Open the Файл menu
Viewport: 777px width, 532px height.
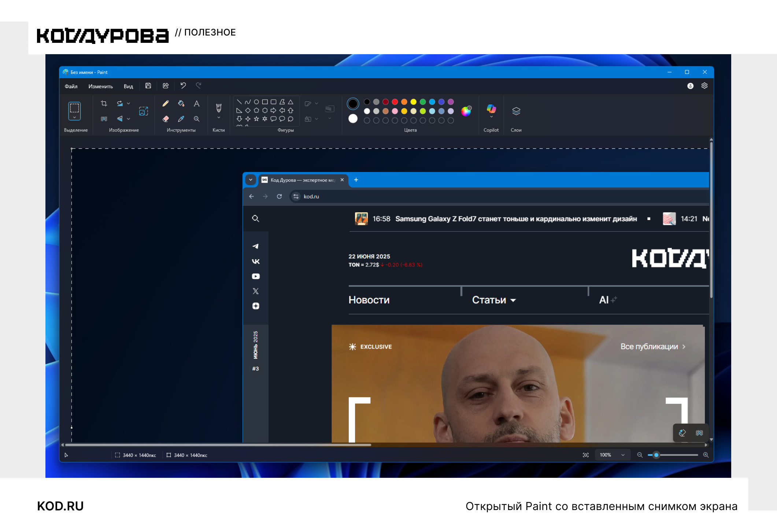coord(71,86)
